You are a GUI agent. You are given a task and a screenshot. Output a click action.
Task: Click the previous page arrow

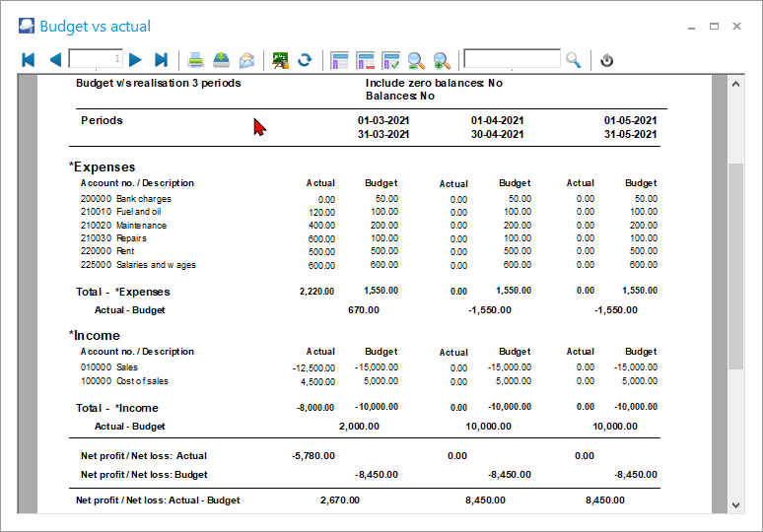55,60
